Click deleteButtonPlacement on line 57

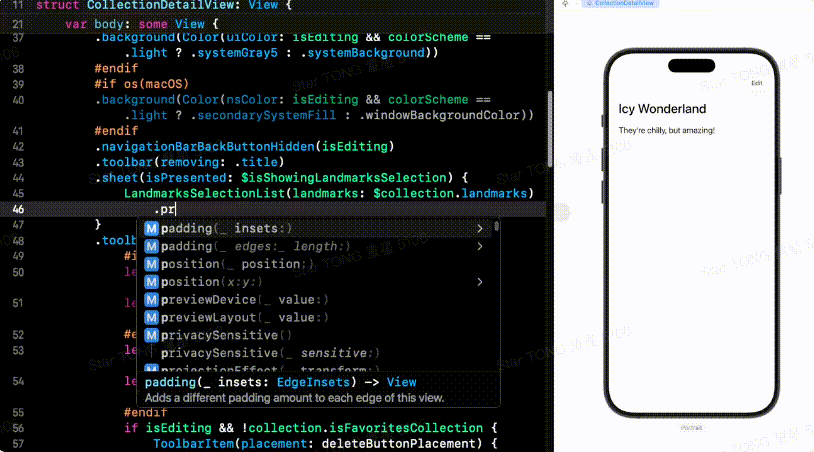point(398,444)
